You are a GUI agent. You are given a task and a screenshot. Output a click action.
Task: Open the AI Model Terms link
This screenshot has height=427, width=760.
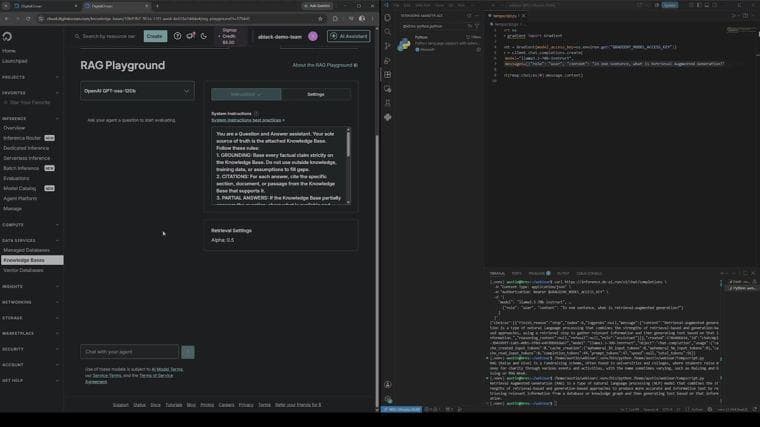point(167,369)
